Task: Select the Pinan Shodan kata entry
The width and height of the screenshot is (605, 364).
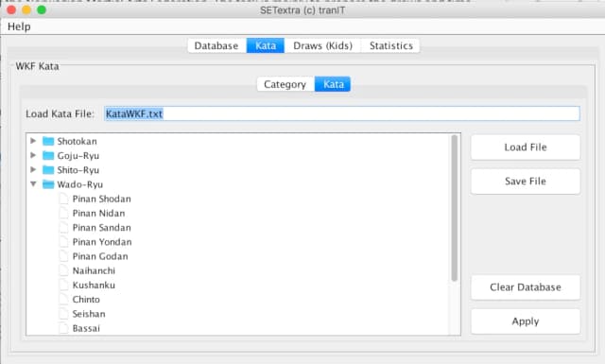Action: tap(102, 199)
